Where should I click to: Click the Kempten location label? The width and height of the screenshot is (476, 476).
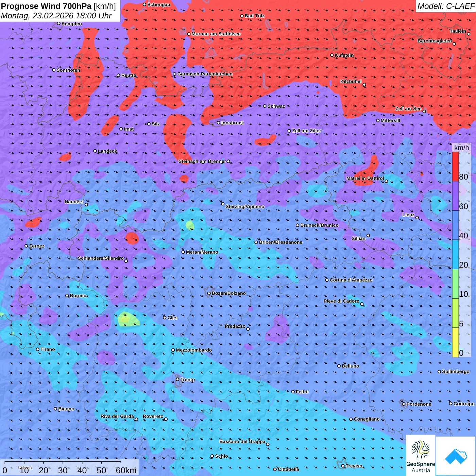click(x=71, y=23)
